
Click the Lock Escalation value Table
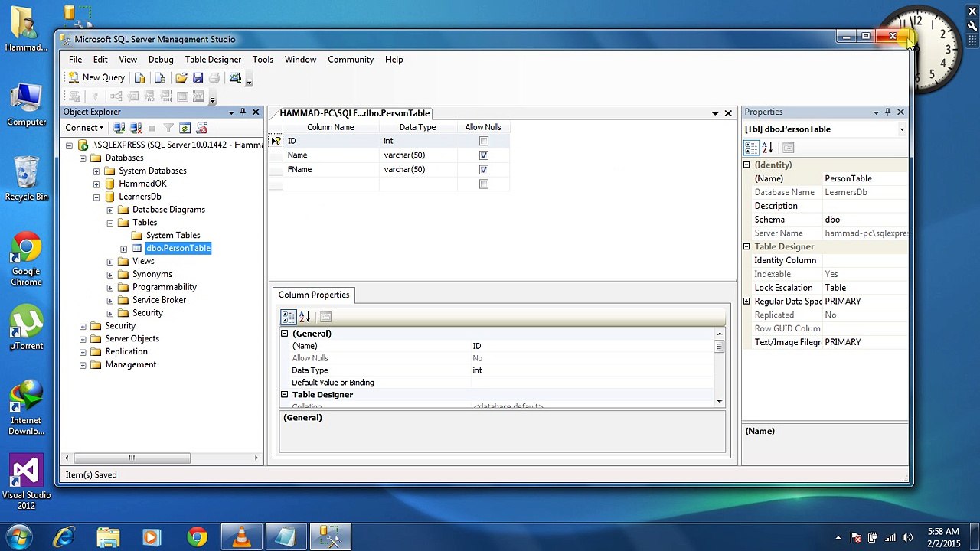(x=864, y=288)
